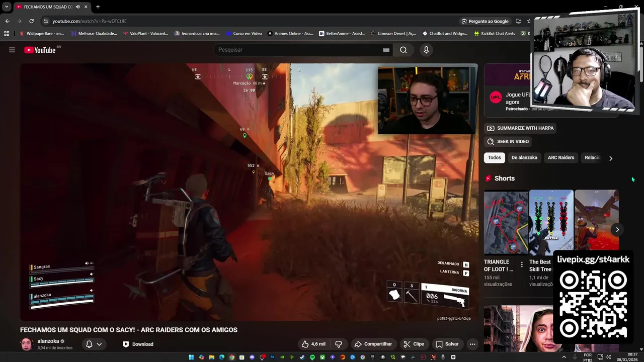Open the alanzoka channel name link
644x362 pixels.
(x=48, y=341)
